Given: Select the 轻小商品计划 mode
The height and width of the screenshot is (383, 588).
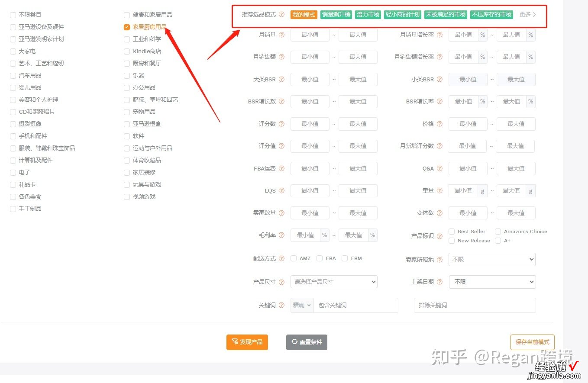Looking at the screenshot, I should 403,15.
